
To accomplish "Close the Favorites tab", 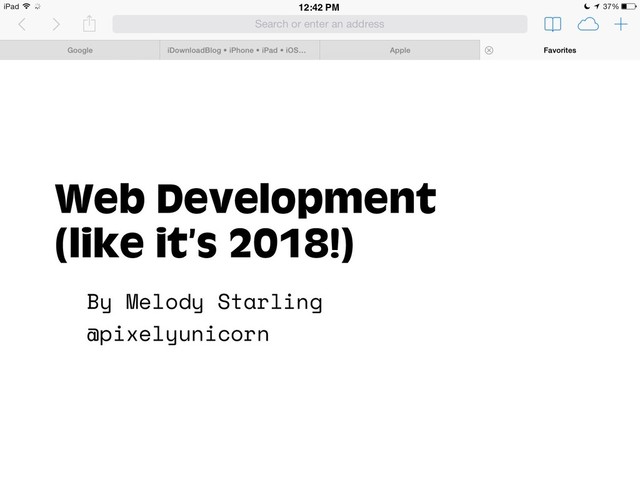I will pos(489,50).
